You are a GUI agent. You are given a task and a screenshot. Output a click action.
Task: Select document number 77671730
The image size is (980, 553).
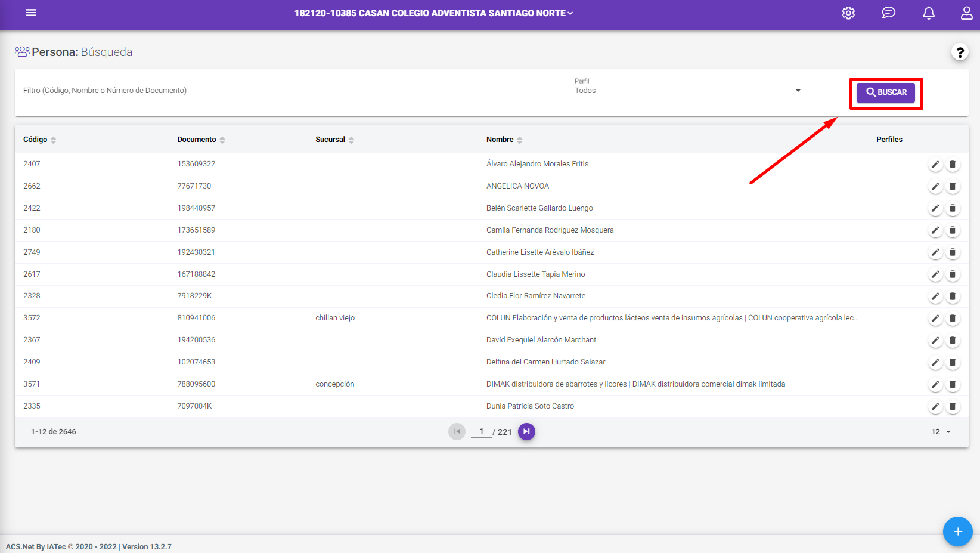(194, 186)
